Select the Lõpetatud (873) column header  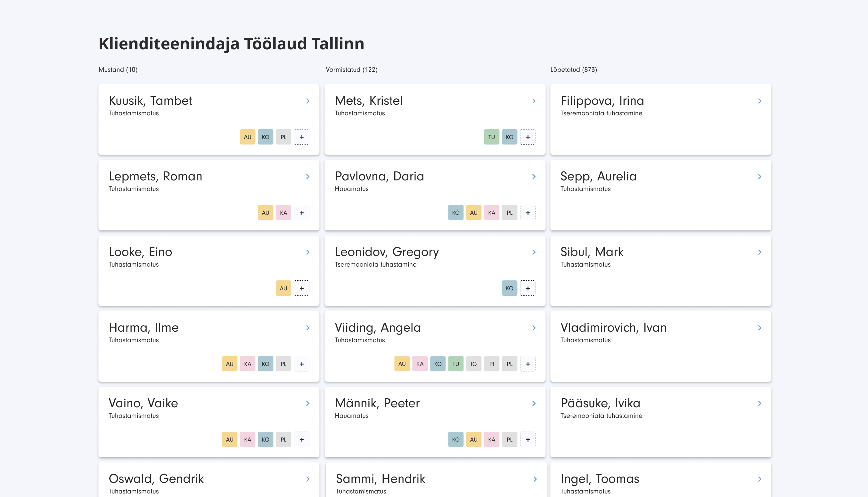573,70
